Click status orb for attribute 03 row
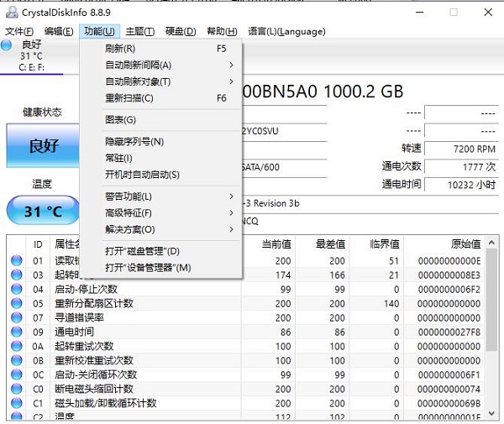Viewport: 504px width, 424px height. pos(17,275)
